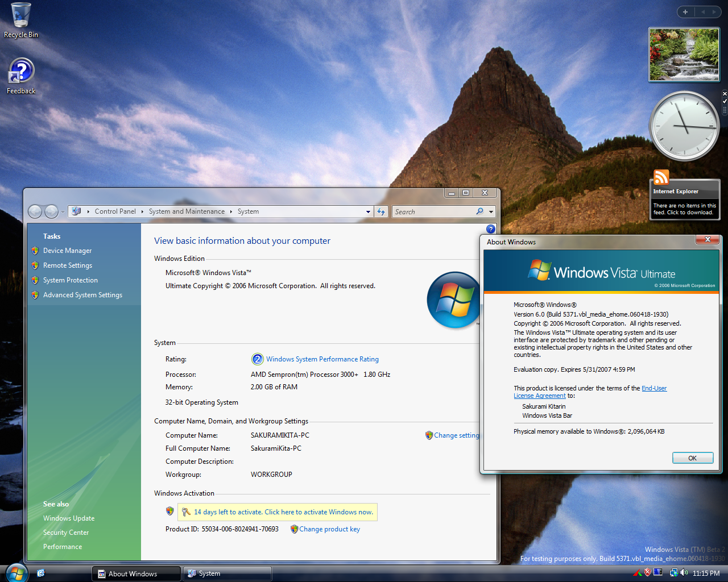Click the feed headlines gadget text
Screen dimensions: 728x582
click(x=685, y=209)
